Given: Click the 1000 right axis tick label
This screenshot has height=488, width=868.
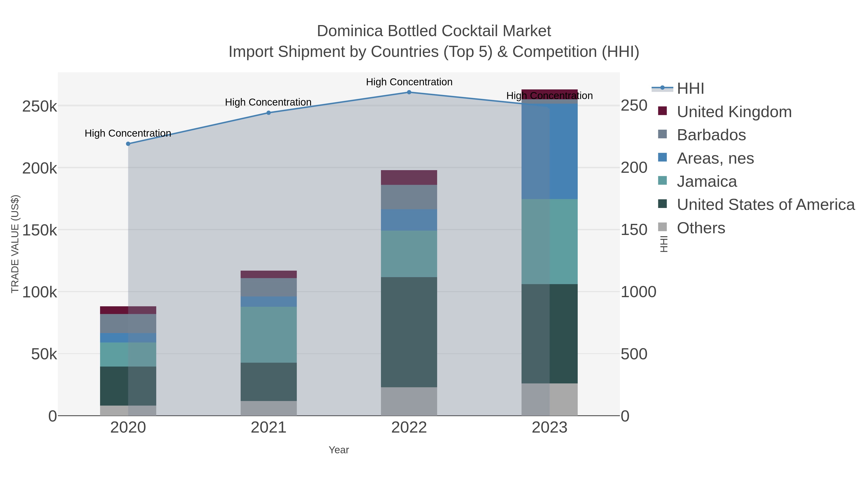Looking at the screenshot, I should coord(638,292).
